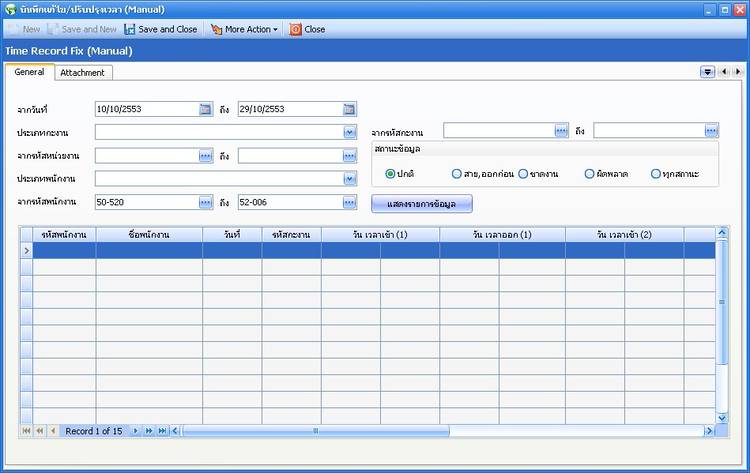Select the ปกติ status radio button

(x=390, y=174)
